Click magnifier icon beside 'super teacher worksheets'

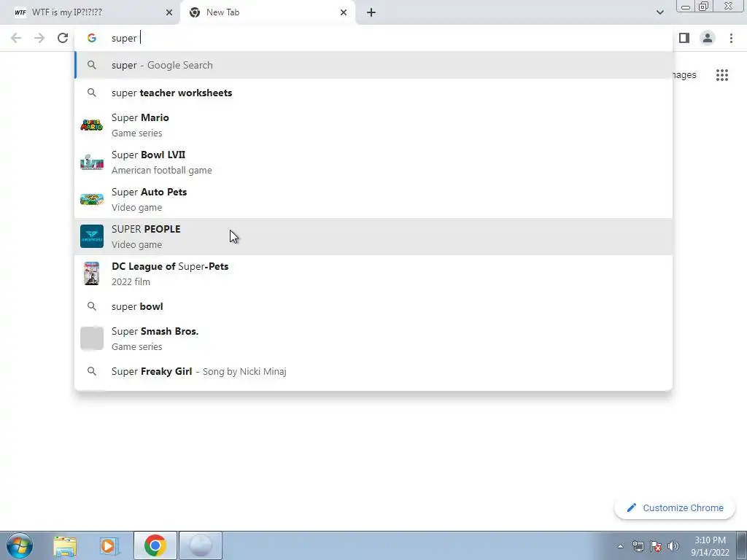pos(92,93)
